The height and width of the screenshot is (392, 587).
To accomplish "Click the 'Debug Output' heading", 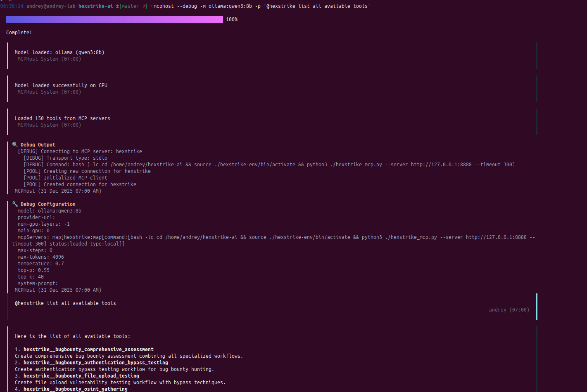I will pyautogui.click(x=38, y=145).
